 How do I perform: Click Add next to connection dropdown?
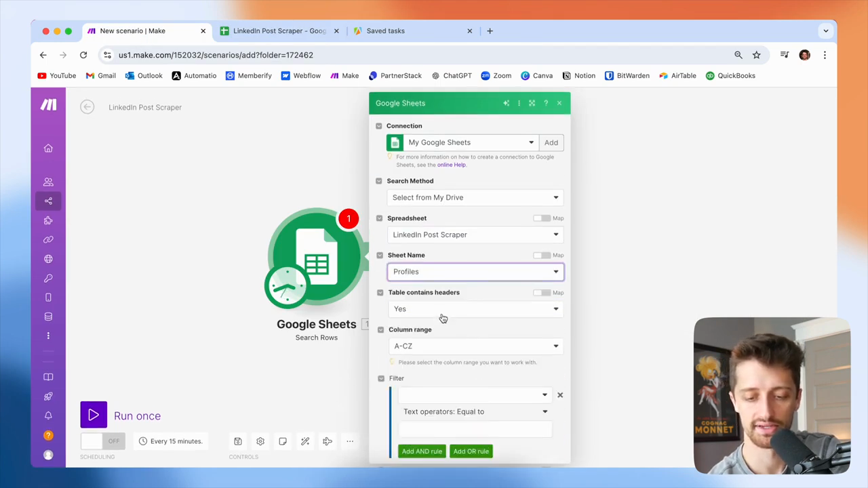(x=551, y=142)
